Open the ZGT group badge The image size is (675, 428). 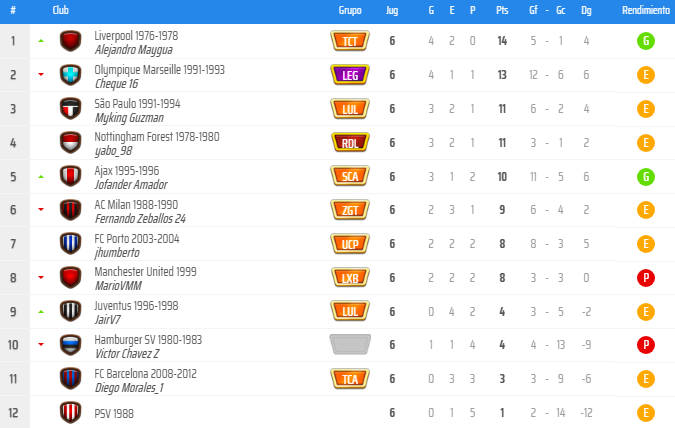tap(350, 210)
